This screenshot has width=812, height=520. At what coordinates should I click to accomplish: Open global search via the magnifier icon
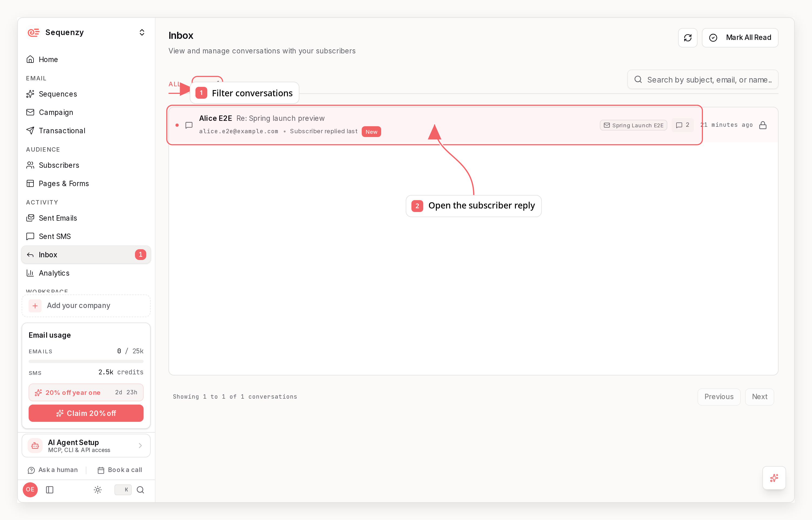(x=141, y=490)
